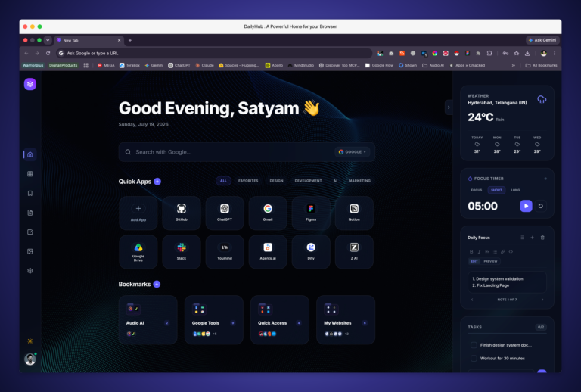Select the ALL quick apps filter
Image resolution: width=581 pixels, height=392 pixels.
[223, 181]
